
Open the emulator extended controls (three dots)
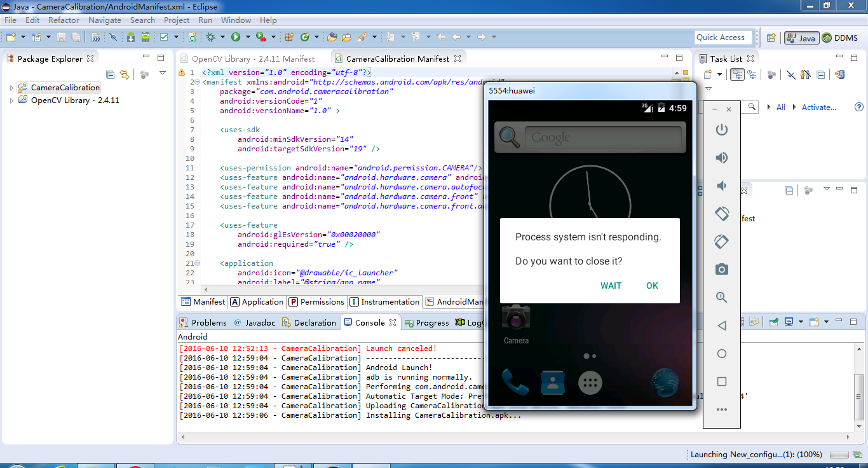click(x=721, y=410)
